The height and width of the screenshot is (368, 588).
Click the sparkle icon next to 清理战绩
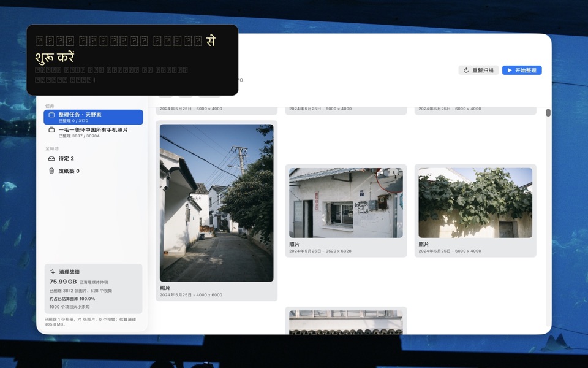pos(53,272)
